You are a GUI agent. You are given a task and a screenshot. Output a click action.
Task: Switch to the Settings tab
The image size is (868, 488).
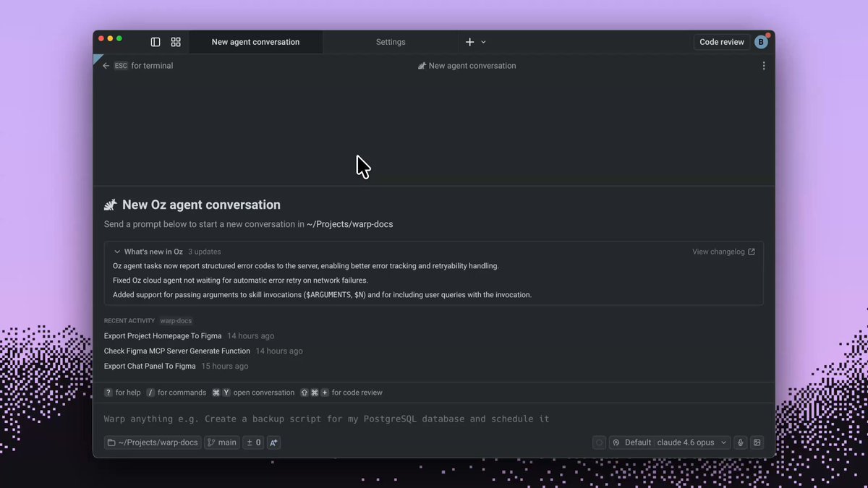[391, 42]
